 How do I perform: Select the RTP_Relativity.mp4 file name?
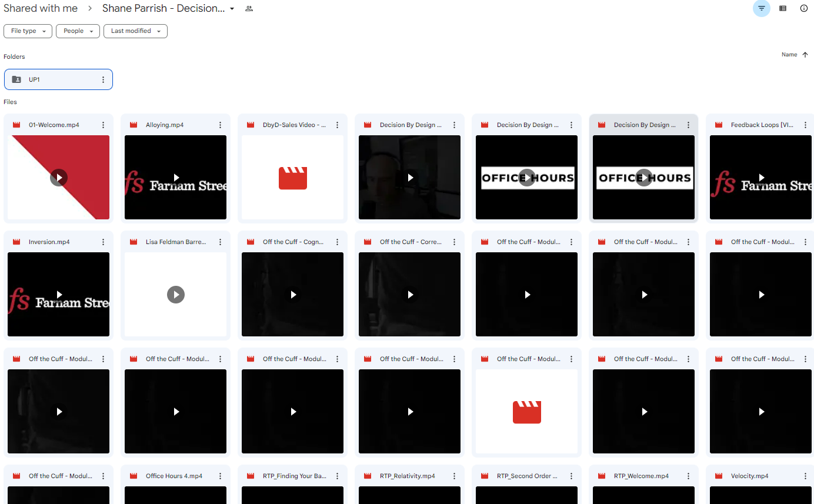pos(408,476)
